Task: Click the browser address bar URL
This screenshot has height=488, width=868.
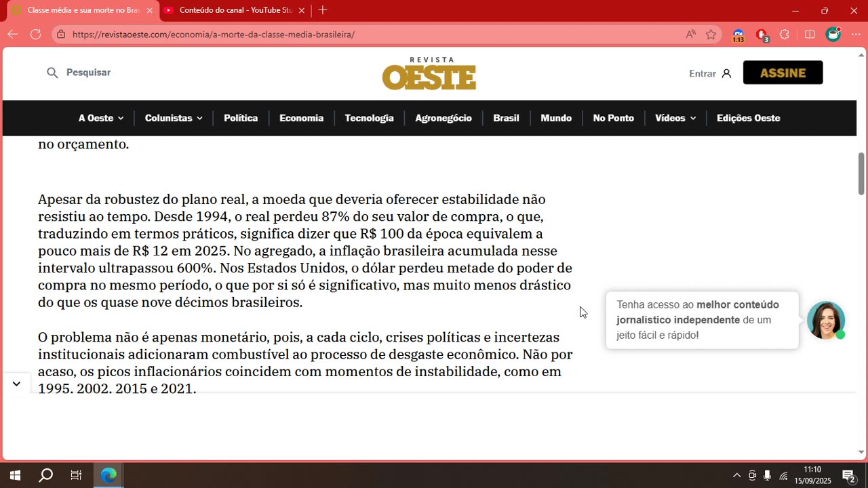Action: pos(214,35)
